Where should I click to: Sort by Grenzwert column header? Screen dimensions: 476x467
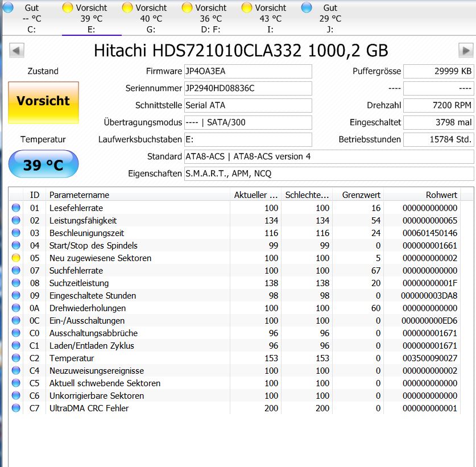point(358,195)
